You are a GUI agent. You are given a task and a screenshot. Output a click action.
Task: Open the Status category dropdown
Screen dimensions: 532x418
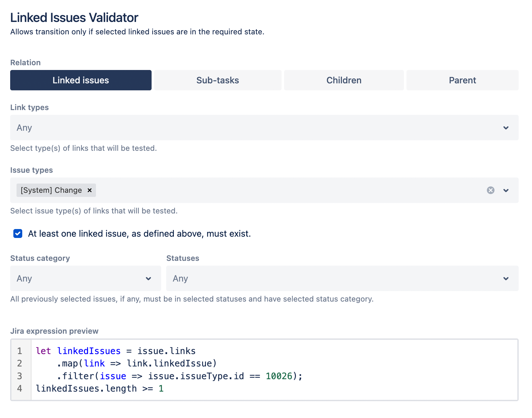pyautogui.click(x=148, y=278)
